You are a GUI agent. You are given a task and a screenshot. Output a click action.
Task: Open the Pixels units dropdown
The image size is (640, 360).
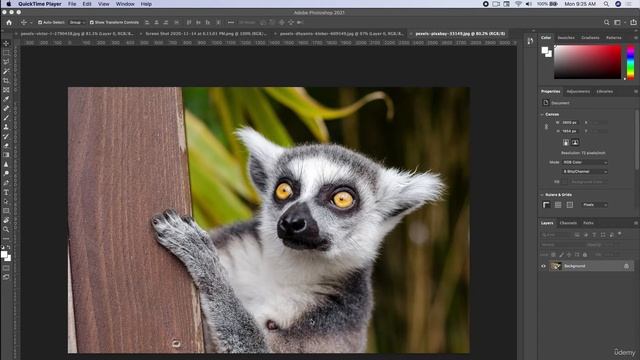[595, 205]
